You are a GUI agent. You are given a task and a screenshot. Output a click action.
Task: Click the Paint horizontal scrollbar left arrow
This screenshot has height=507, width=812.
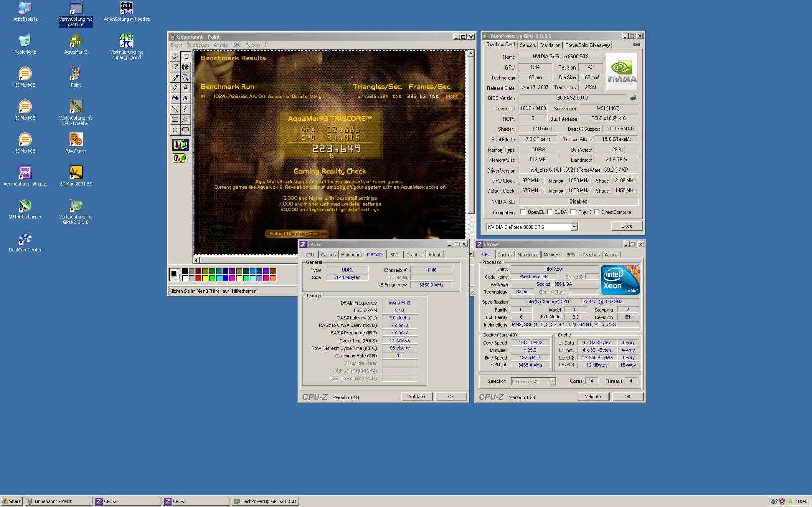click(x=197, y=260)
